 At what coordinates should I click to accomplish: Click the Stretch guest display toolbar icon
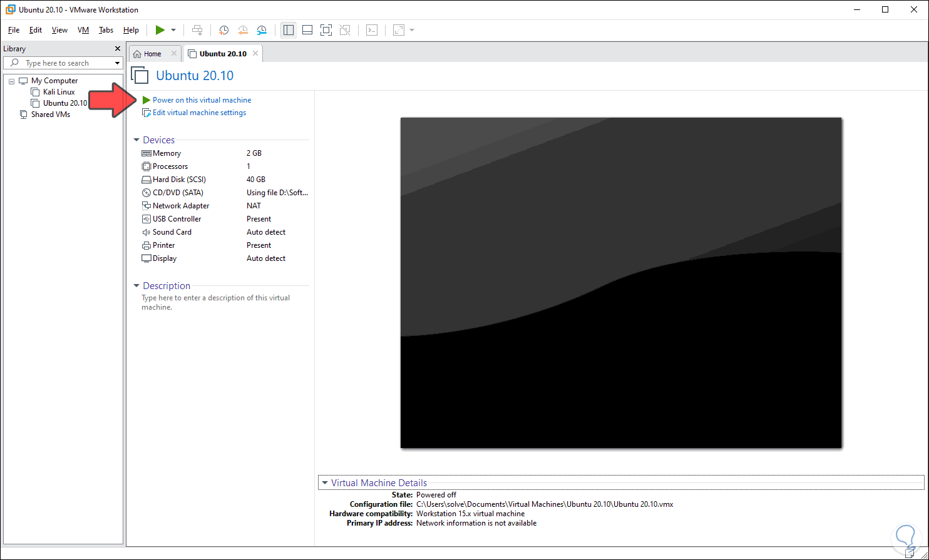click(399, 30)
